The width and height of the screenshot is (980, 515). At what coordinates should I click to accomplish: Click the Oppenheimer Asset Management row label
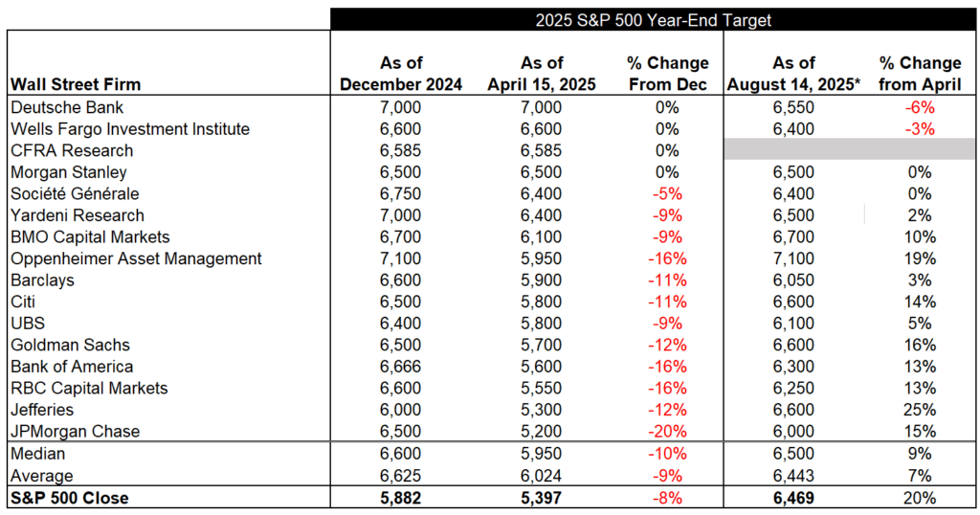click(136, 258)
